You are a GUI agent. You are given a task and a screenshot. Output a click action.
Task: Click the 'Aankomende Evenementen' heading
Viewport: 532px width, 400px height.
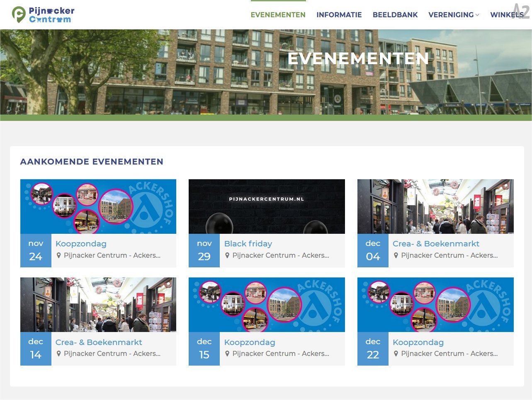click(92, 162)
